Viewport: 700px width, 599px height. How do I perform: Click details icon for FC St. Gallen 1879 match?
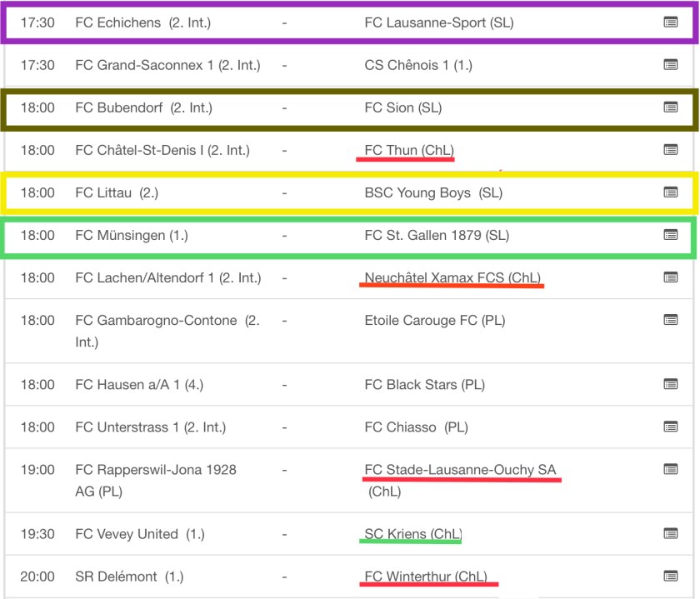pos(670,235)
